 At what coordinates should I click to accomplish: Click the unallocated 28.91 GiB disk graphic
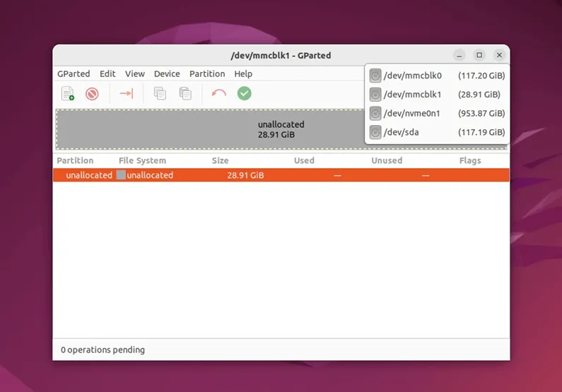click(212, 129)
